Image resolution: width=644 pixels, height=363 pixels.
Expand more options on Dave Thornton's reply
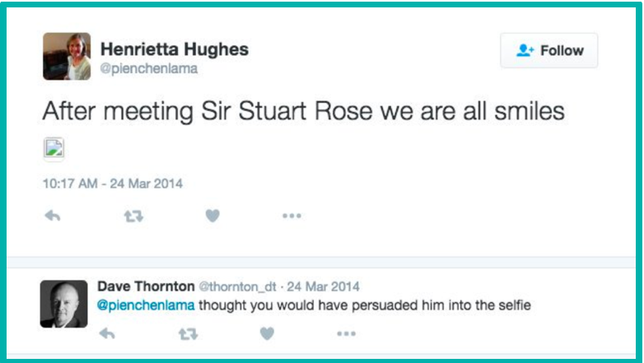pyautogui.click(x=346, y=333)
